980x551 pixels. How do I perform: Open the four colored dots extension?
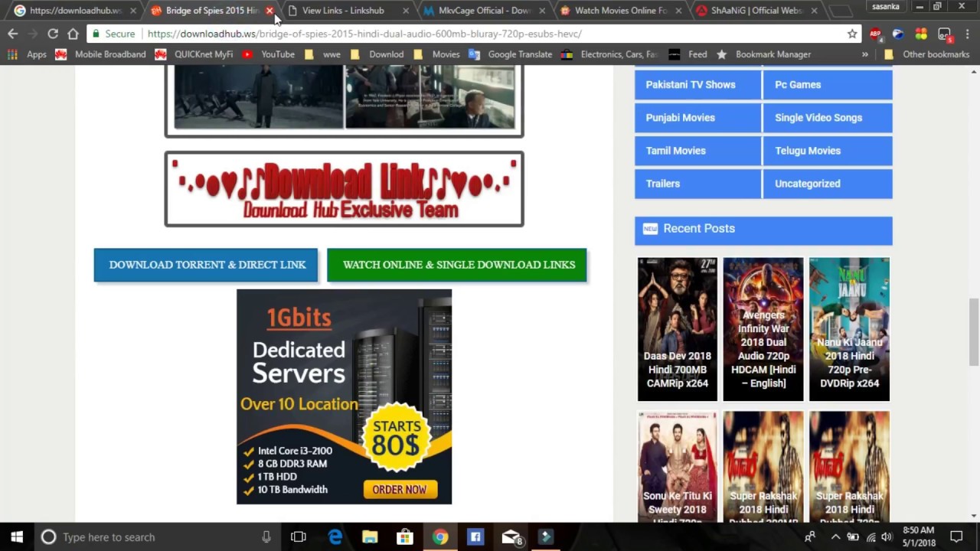pos(921,34)
